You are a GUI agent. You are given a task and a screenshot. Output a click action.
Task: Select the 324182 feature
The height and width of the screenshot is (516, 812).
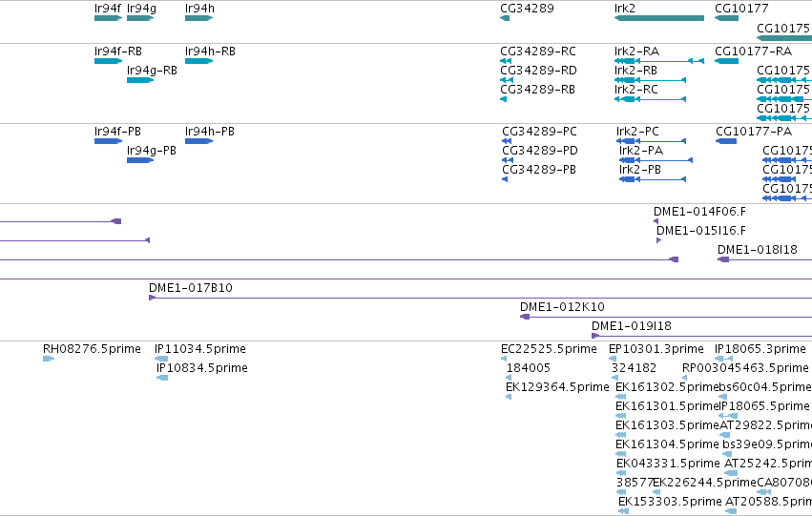point(614,379)
